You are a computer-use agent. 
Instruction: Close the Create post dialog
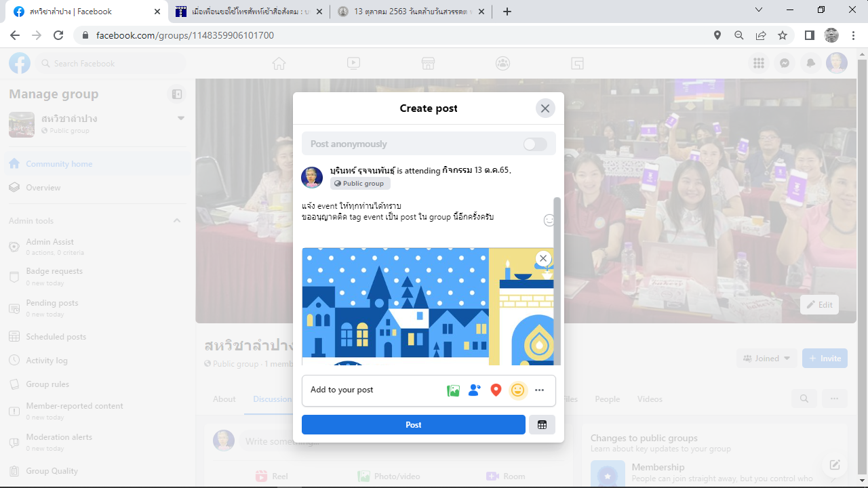pos(545,108)
